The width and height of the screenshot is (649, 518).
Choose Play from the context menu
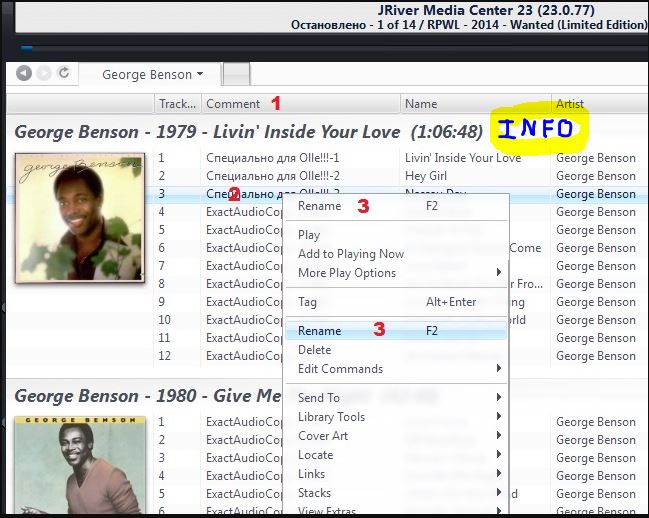point(396,235)
